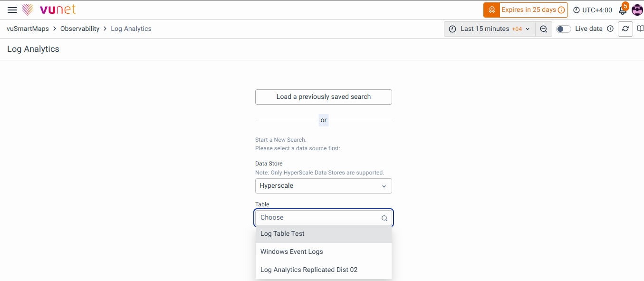Open the Last 15 minutes time picker
Viewport: 644px width, 281px height.
coord(489,29)
